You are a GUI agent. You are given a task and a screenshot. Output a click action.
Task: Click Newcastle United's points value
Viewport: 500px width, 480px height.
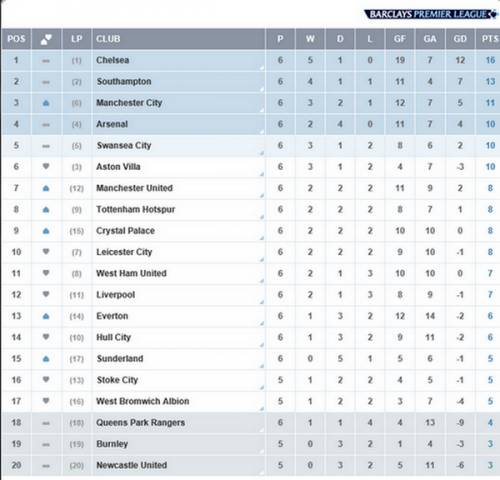pyautogui.click(x=490, y=465)
